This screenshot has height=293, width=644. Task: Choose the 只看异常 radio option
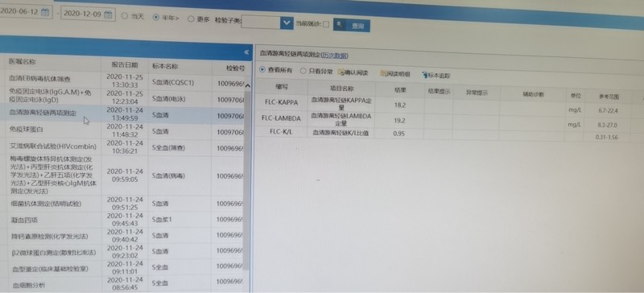(x=303, y=71)
